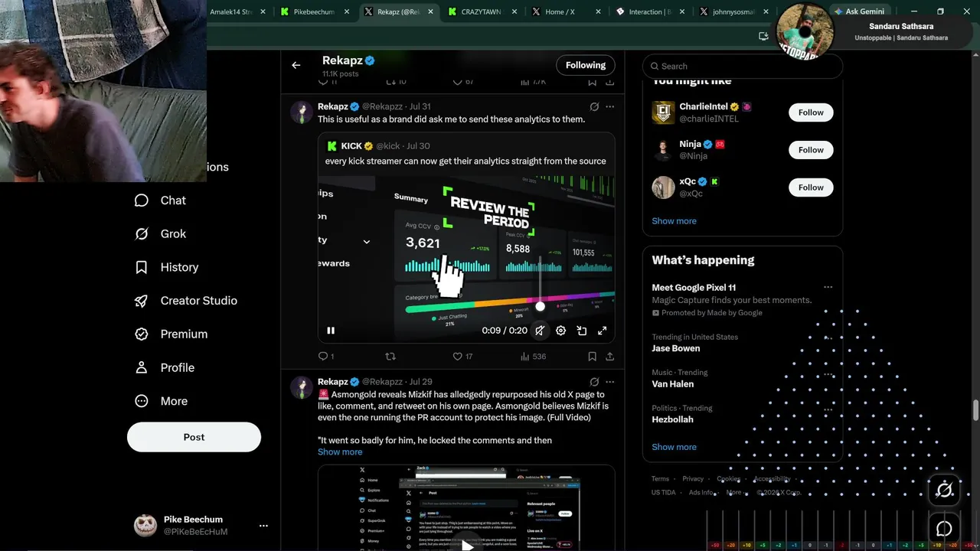Play the video thumbnail in the Asmongold post
Screen dimensions: 980x551
[x=466, y=545]
